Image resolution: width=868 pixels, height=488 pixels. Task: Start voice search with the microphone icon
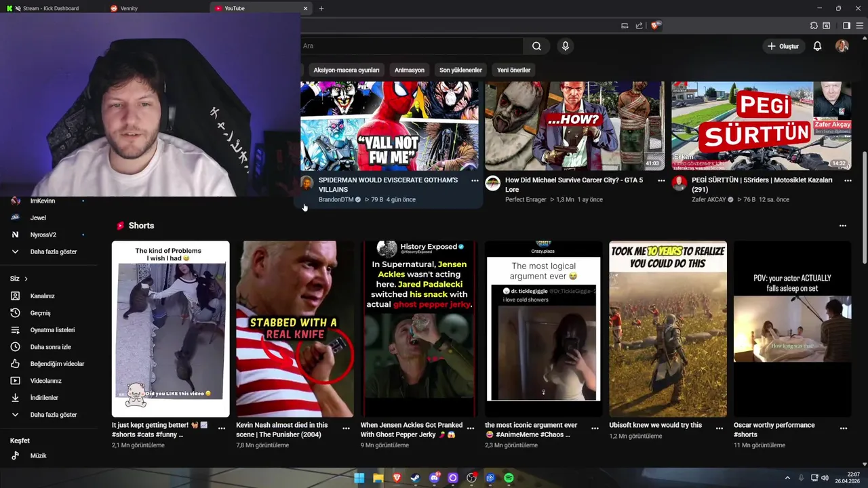(x=566, y=46)
